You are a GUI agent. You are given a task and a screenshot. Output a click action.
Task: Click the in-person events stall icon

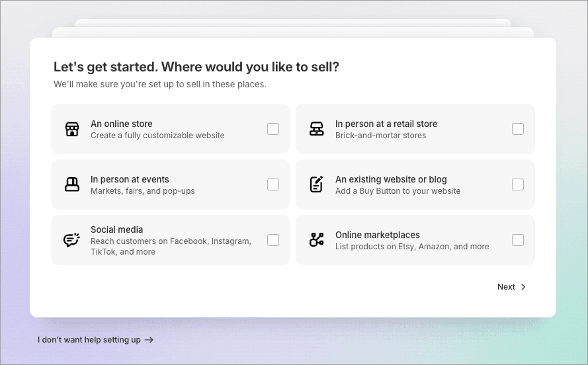72,184
